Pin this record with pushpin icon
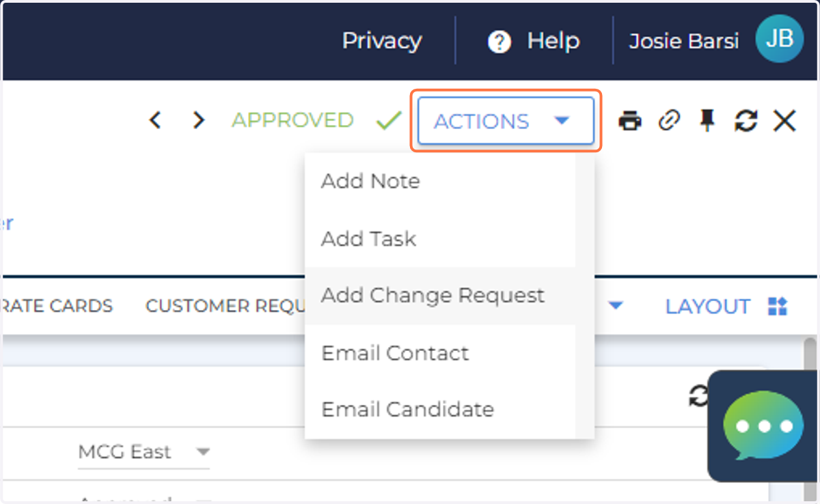Viewport: 820px width, 504px height. pos(707,122)
